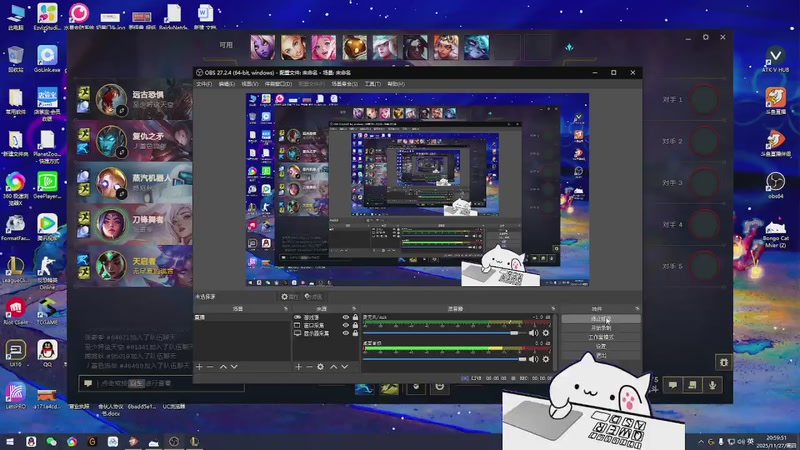Open QQ penguin desktop icon

47,353
